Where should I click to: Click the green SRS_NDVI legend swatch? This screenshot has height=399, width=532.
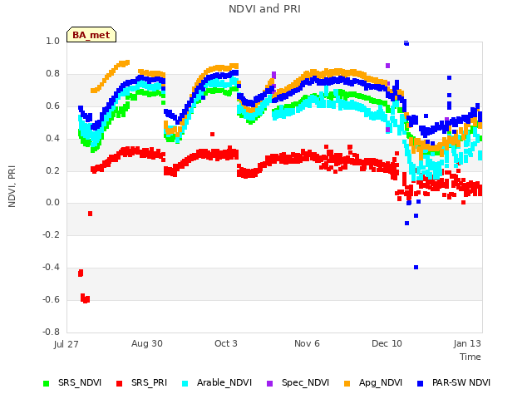click(x=47, y=383)
